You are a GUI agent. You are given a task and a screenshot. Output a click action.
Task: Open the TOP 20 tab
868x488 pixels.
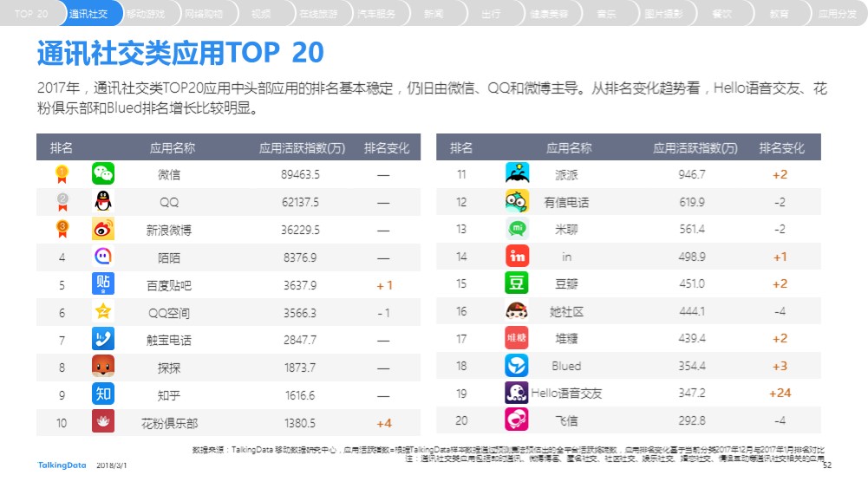31,14
